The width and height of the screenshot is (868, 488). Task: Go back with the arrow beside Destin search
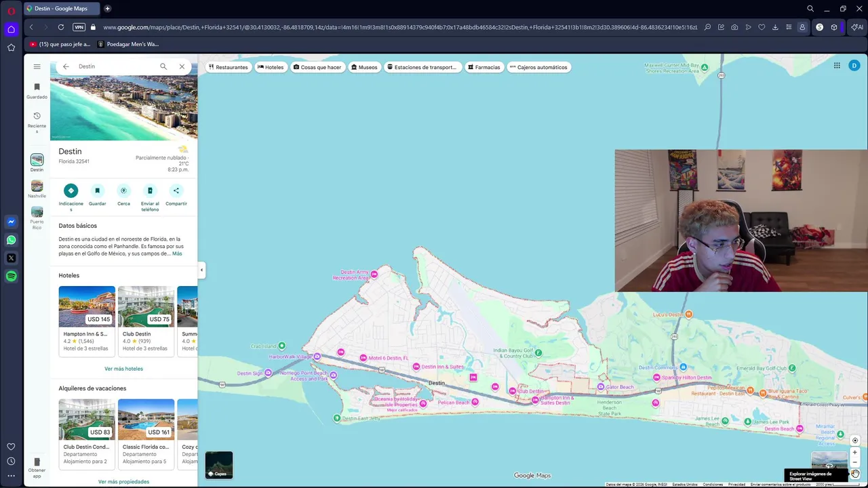coord(66,66)
